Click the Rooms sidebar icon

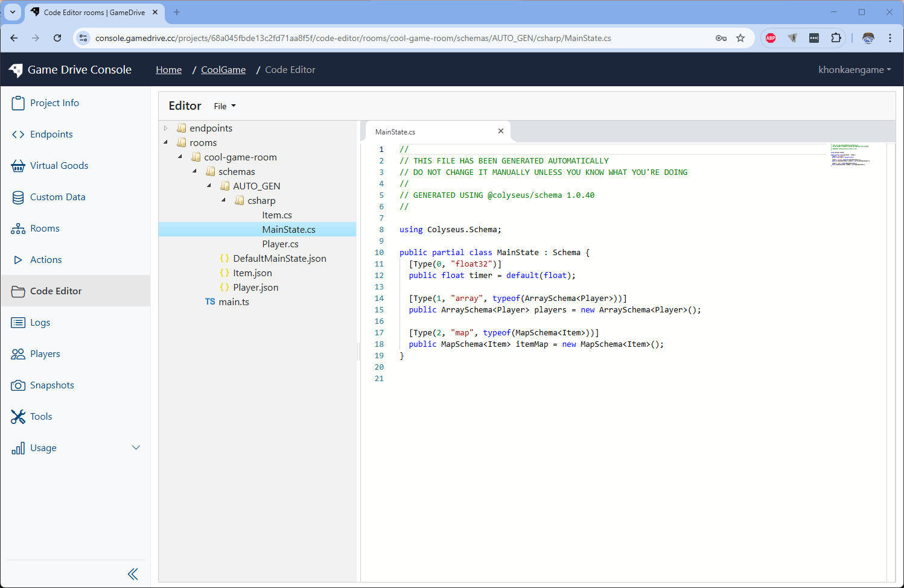[x=19, y=228]
